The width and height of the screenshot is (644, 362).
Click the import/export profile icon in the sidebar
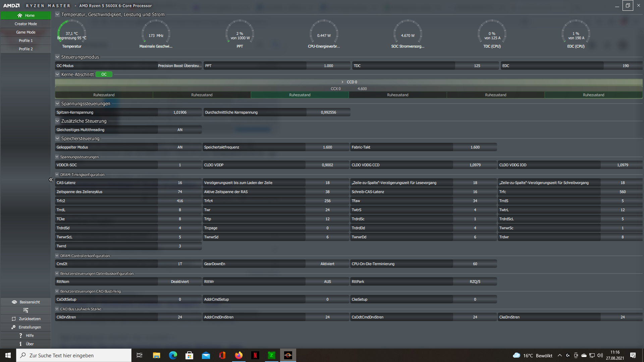click(26, 310)
